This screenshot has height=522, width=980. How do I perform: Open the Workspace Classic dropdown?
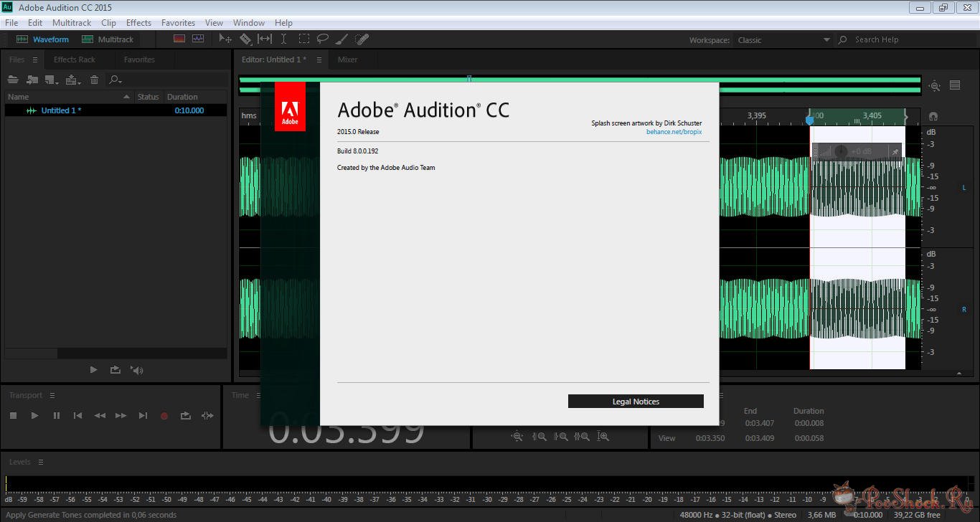click(x=783, y=40)
